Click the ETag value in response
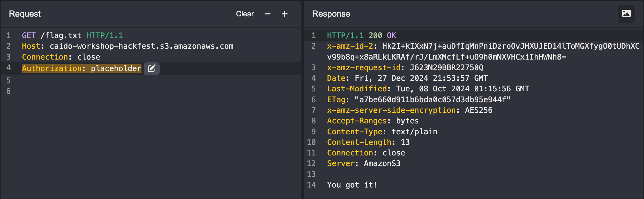 tap(433, 99)
